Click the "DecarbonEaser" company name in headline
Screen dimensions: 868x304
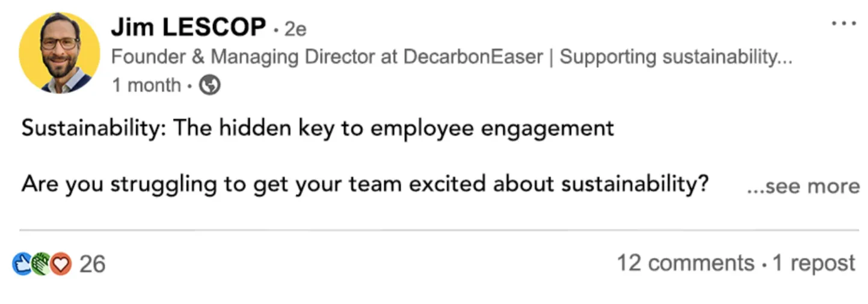(473, 57)
